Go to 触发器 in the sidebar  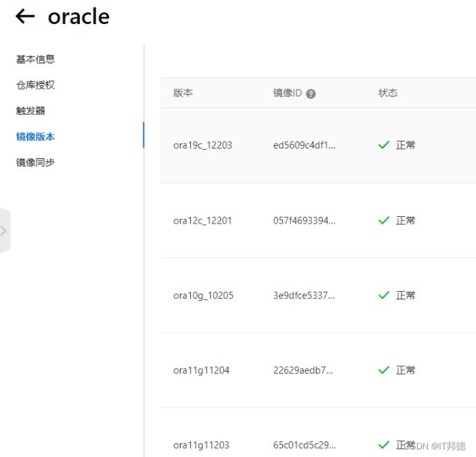click(30, 111)
